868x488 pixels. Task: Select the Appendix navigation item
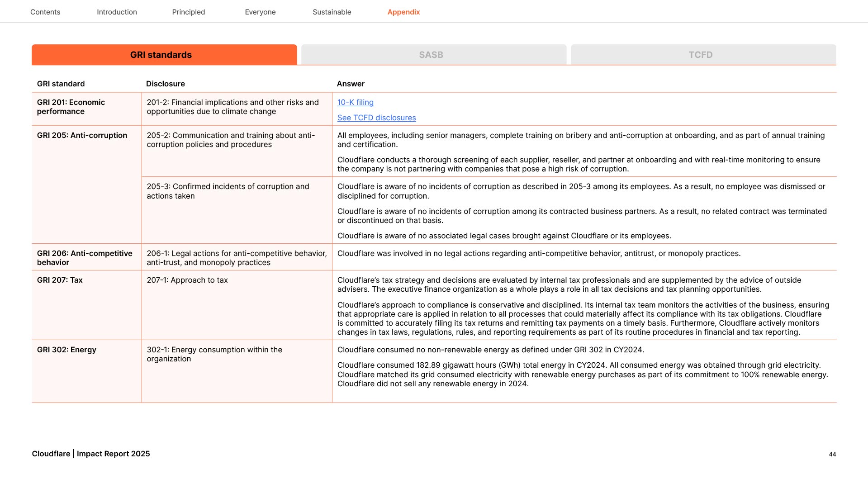pyautogui.click(x=404, y=12)
